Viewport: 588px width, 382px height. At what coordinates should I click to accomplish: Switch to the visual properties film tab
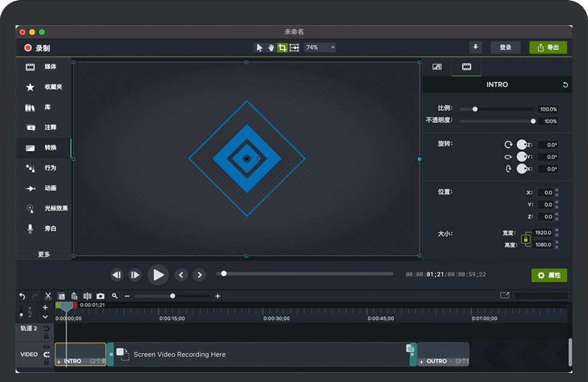466,67
